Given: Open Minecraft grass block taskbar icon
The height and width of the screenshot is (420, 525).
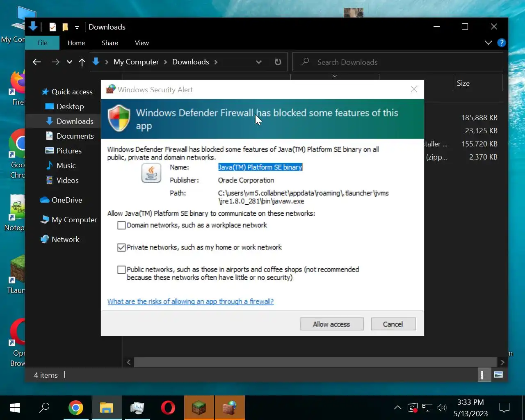Looking at the screenshot, I should pos(199,408).
